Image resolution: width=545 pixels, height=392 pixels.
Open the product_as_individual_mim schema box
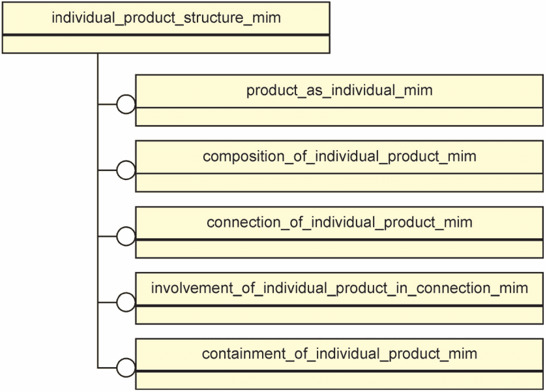click(339, 100)
